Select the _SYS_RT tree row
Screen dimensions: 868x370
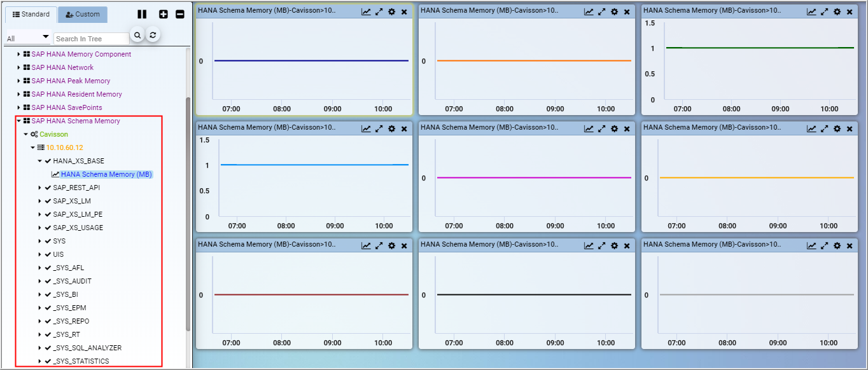(x=67, y=334)
